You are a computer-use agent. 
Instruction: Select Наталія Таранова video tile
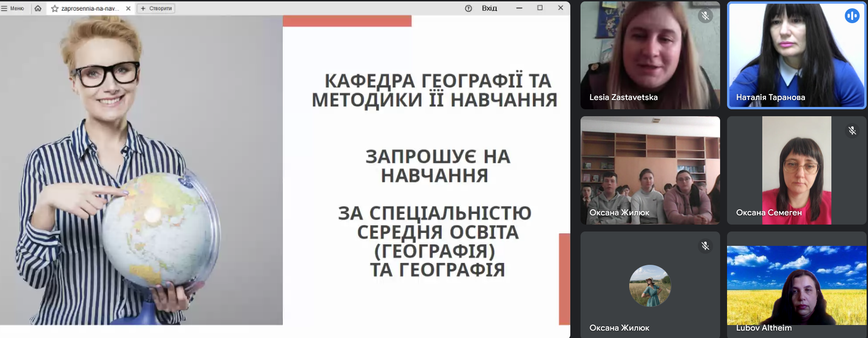coord(797,55)
